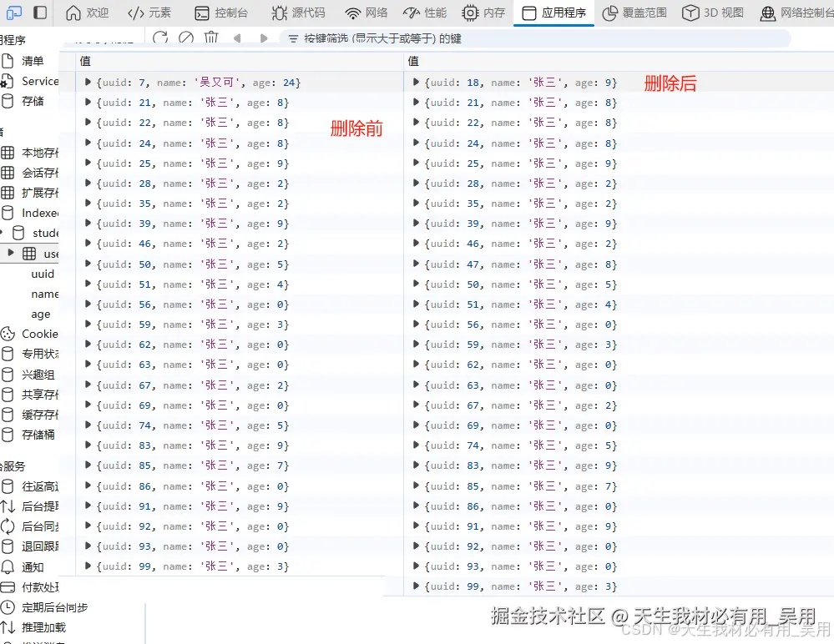Click the forward page navigation arrow
The image size is (834, 644).
pyautogui.click(x=264, y=37)
